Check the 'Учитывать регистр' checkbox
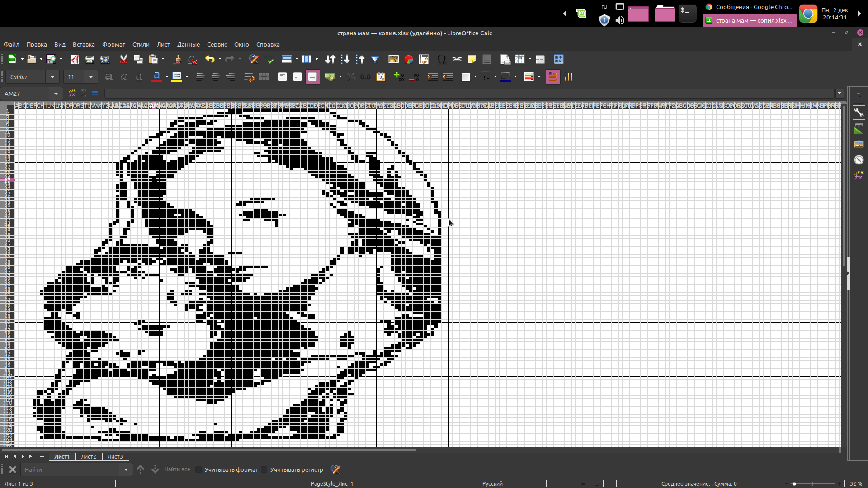This screenshot has height=488, width=868. coord(264,469)
